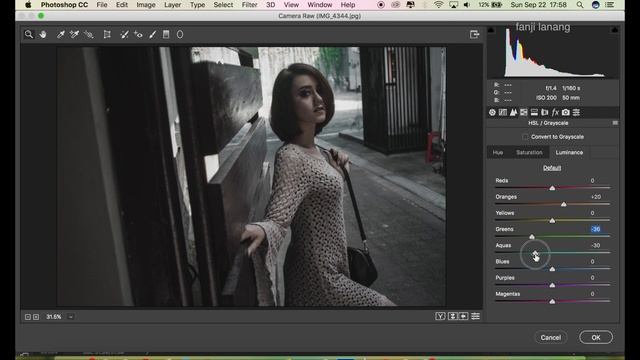
Task: Click the Greens value input field
Action: click(596, 229)
